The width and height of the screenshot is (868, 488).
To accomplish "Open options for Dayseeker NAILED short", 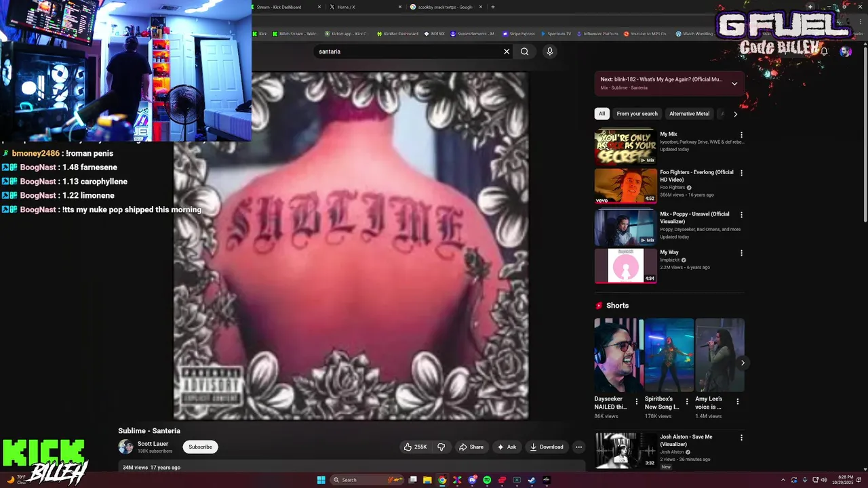I will point(636,402).
